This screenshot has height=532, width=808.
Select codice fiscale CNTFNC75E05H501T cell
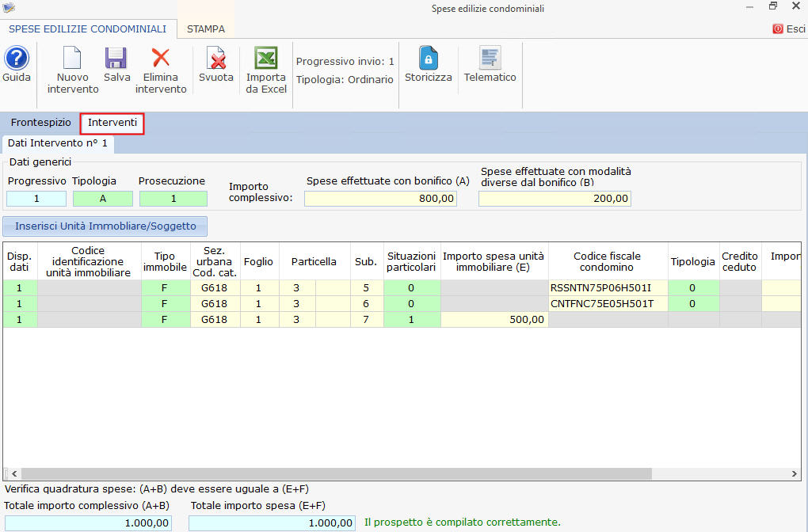(608, 304)
